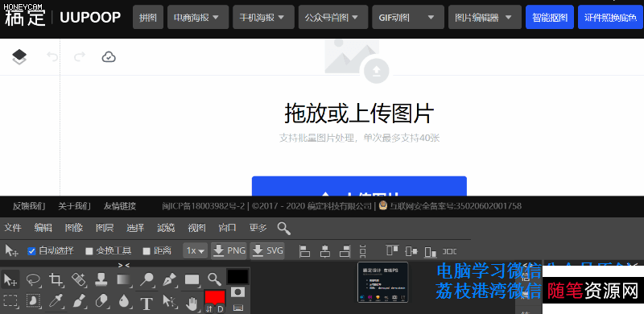644x314 pixels.
Task: Open the 更多 menu
Action: [x=258, y=228]
